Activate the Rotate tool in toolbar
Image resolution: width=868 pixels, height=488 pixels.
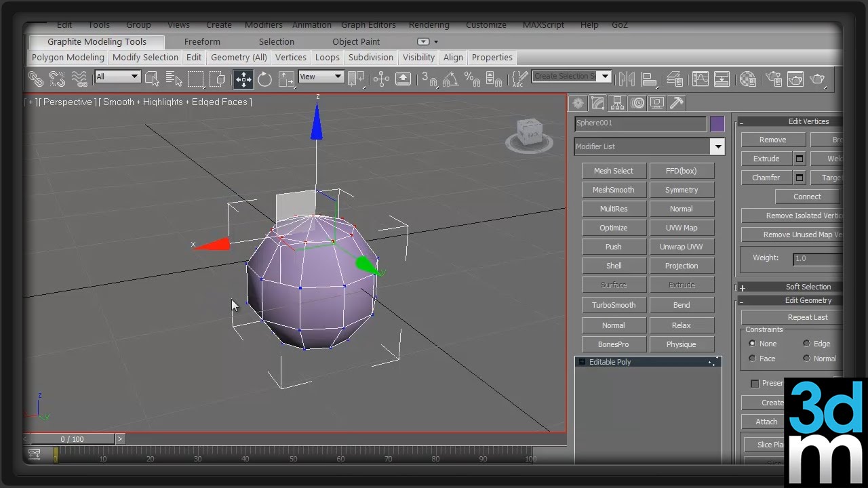264,79
